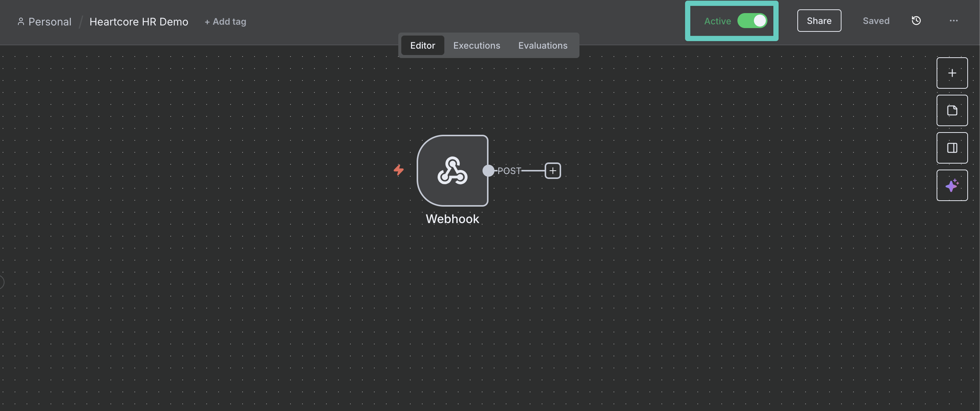Click the Webhook node label text
The image size is (980, 411).
[452, 219]
